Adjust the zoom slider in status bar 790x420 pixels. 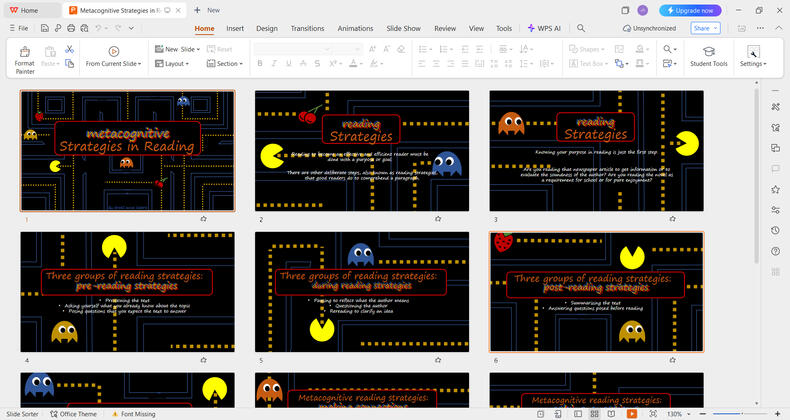click(741, 414)
